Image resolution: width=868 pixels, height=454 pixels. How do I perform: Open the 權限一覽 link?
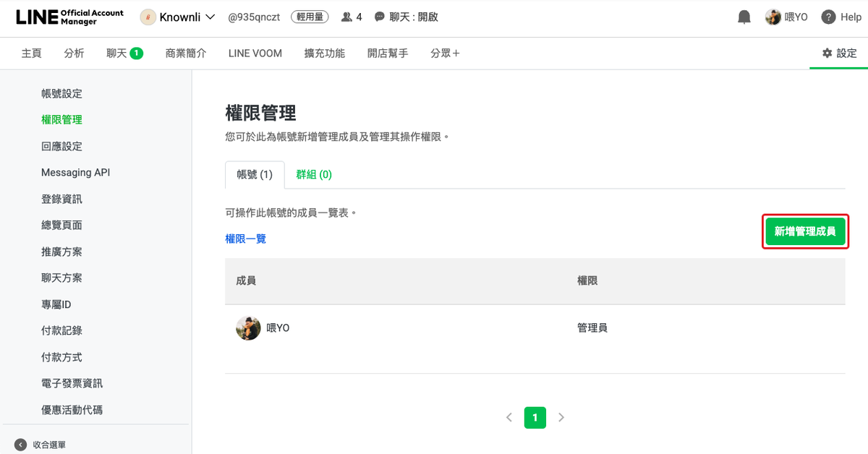[x=246, y=239]
